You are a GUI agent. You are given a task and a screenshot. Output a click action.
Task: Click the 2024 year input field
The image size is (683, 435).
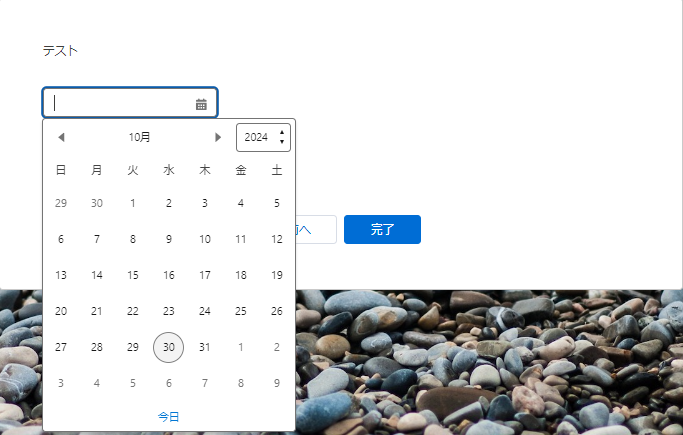coord(256,137)
